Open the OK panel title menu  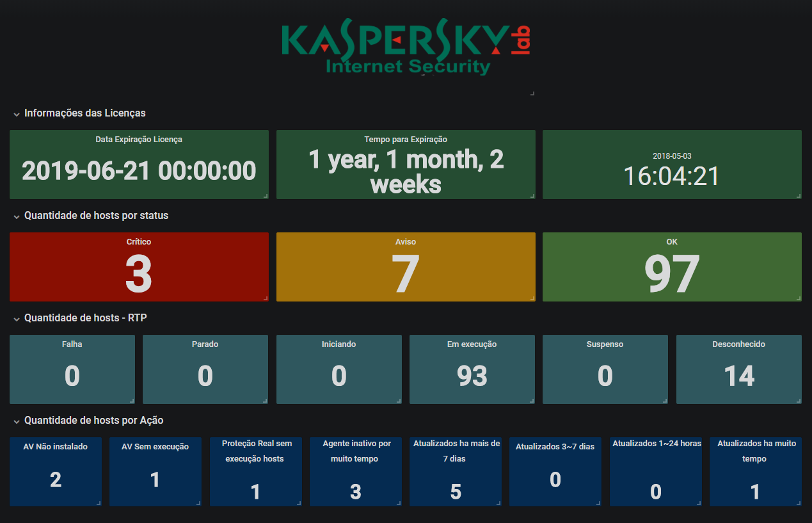(x=672, y=242)
